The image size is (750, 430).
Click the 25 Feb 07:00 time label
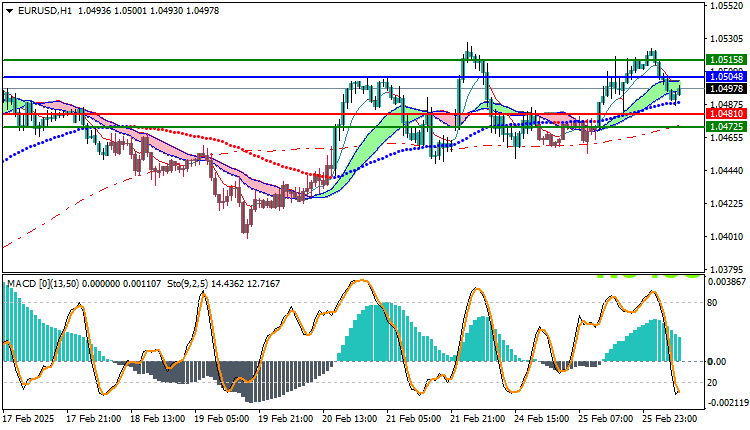coord(606,419)
